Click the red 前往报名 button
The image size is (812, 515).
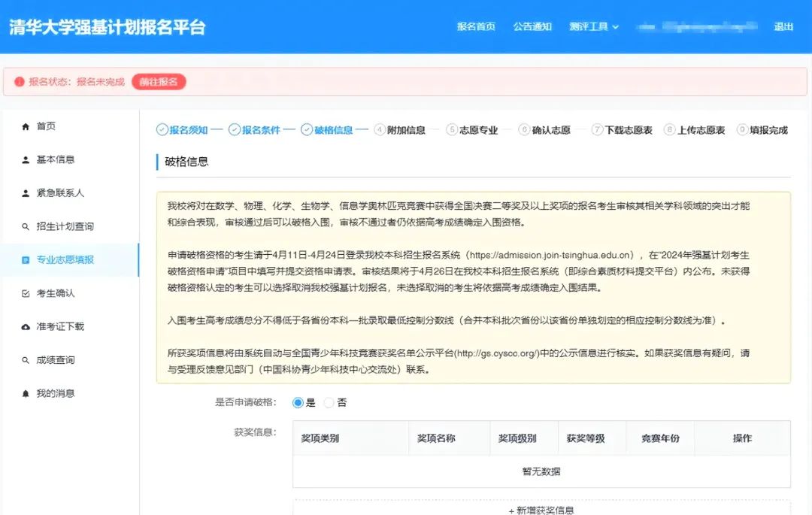(x=159, y=82)
